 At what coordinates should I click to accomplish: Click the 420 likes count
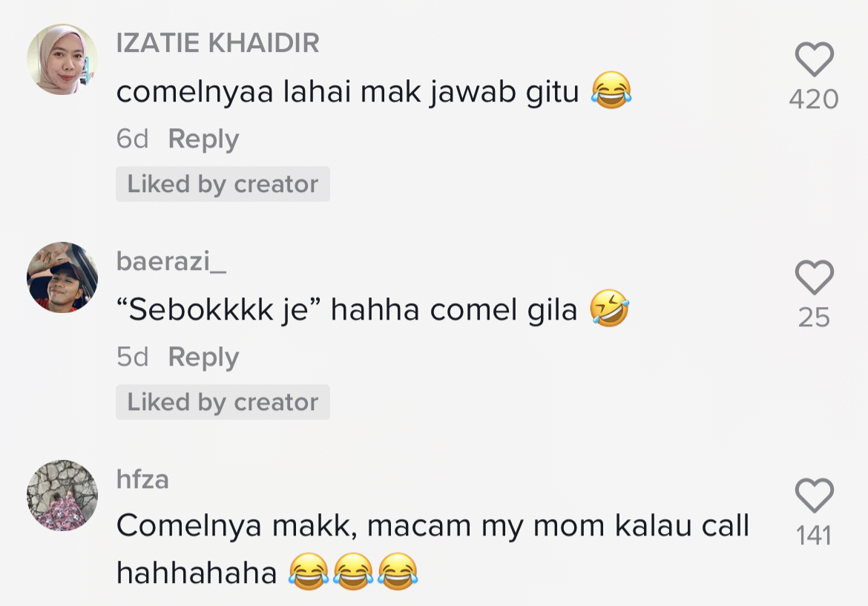pos(814,99)
